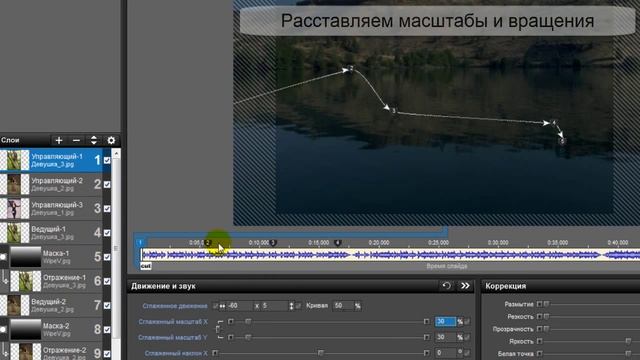Toggle visibility of Отражение-2 layer
The height and width of the screenshot is (360, 640).
tap(107, 353)
